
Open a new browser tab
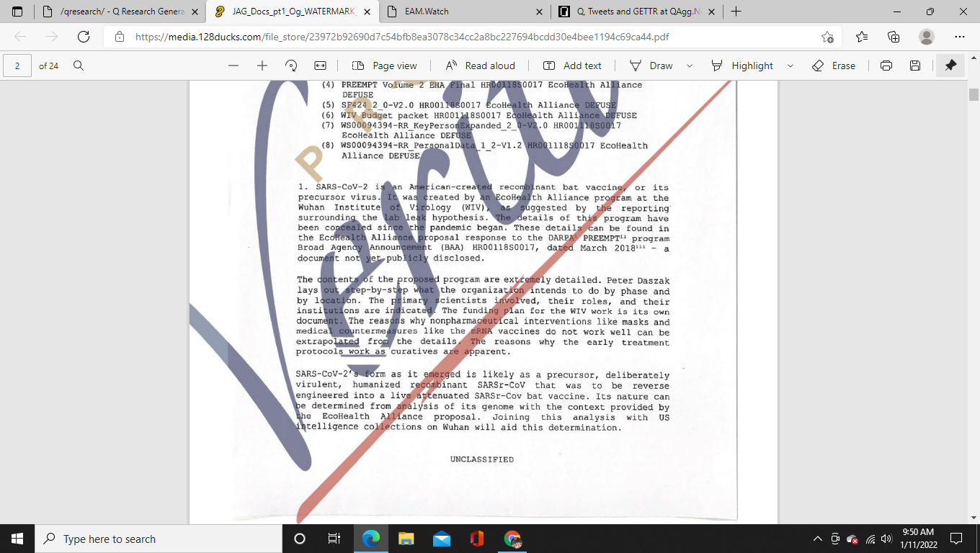(x=736, y=12)
